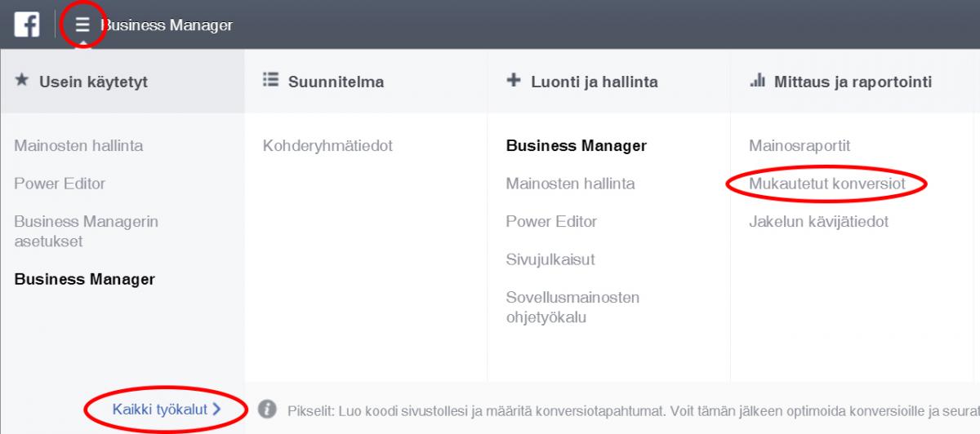
Task: Select the Usein käytetyt column header
Action: point(122,81)
